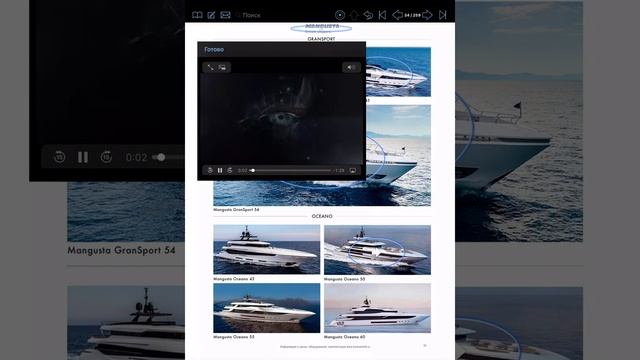Pause the video in the small popup
640x360 pixels.
pos(220,170)
